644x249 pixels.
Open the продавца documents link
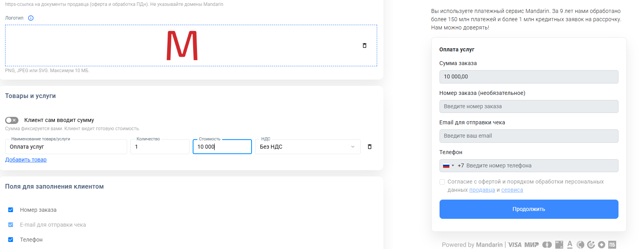click(x=482, y=190)
